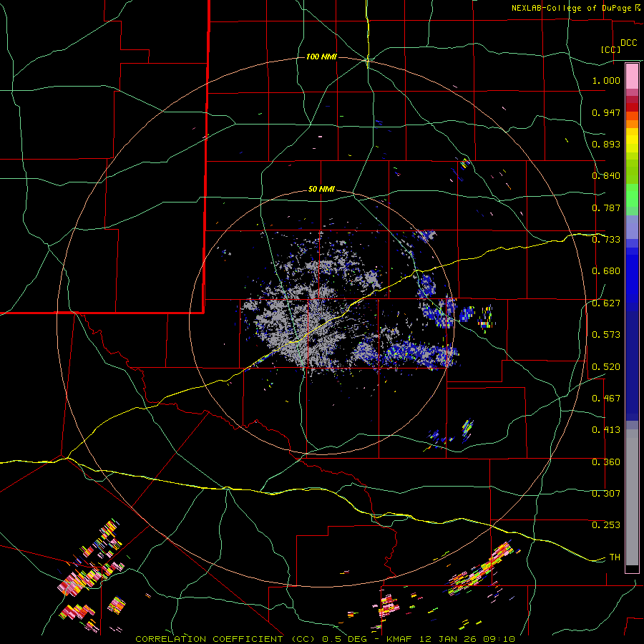Select the 0.733 legend value

tap(606, 240)
